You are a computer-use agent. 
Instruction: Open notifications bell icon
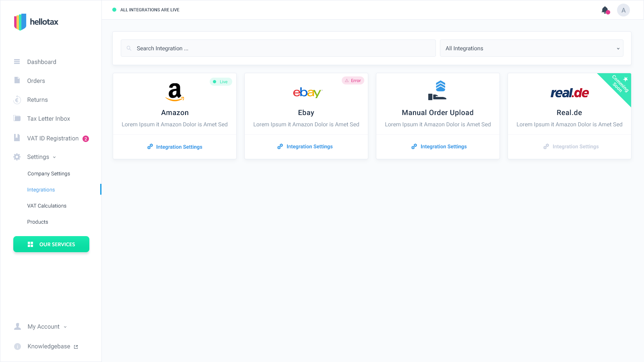[605, 10]
